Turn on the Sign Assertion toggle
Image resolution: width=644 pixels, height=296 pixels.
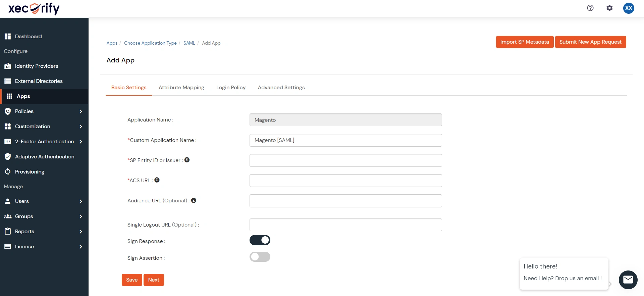click(260, 257)
